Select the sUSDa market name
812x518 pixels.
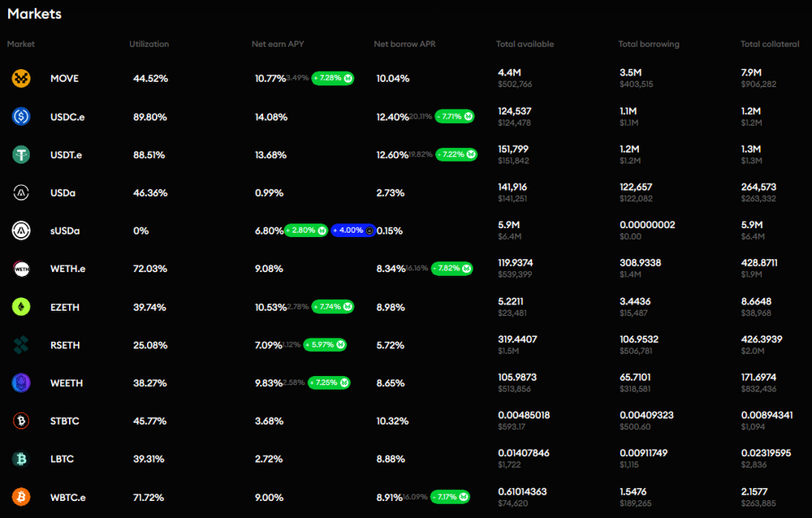click(66, 230)
